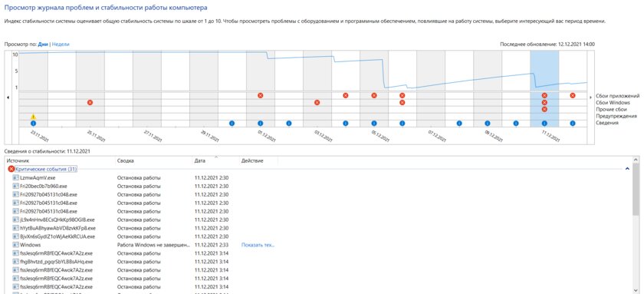This screenshot has height=294, width=644.
Task: Open the Показать тех... link for Windows
Action: [258, 245]
